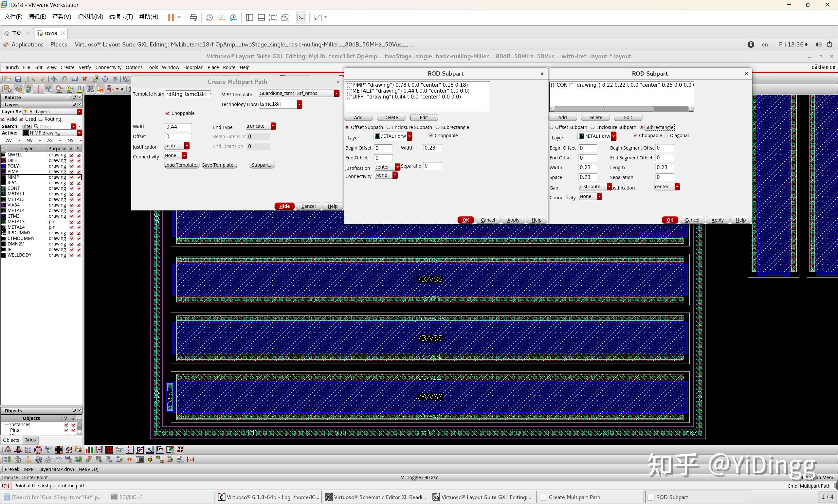Open a layout file with the Open icon
Screen dimensions: 838x504
(x=8, y=79)
